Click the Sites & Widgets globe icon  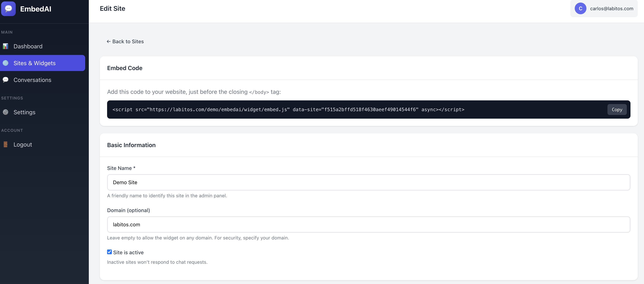[5, 63]
